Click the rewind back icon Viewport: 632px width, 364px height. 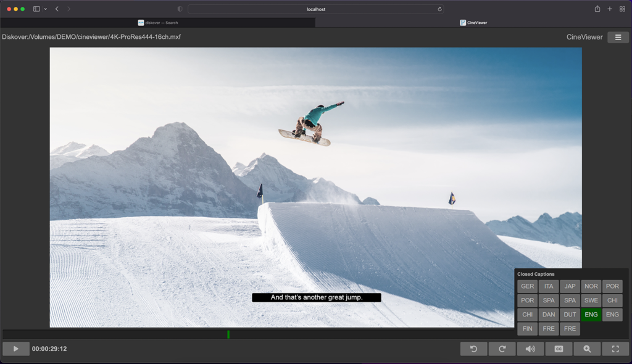click(473, 349)
